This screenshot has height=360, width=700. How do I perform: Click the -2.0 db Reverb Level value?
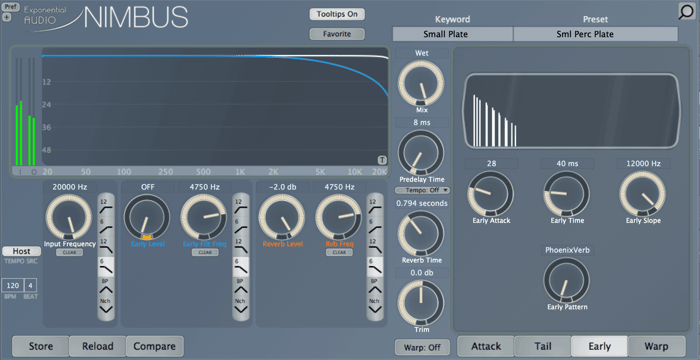pos(283,187)
